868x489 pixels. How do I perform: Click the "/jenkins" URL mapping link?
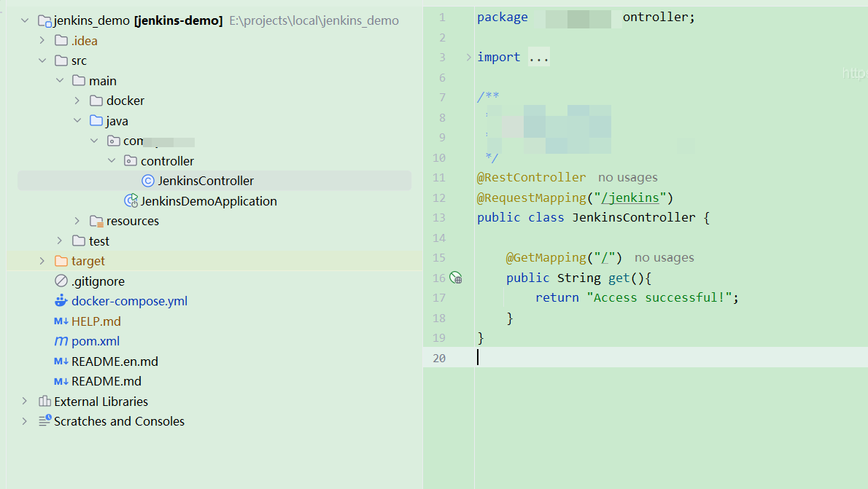[x=630, y=197]
